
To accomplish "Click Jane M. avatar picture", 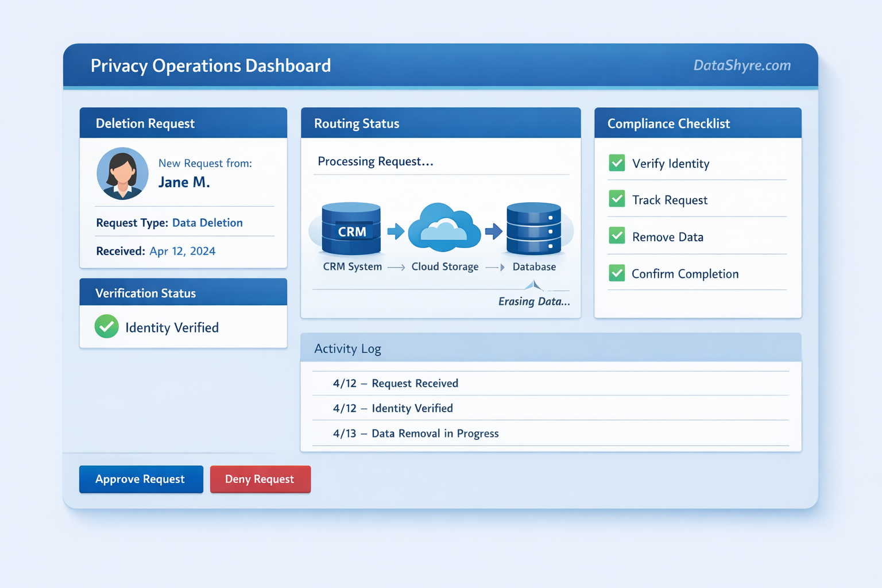I will point(122,173).
